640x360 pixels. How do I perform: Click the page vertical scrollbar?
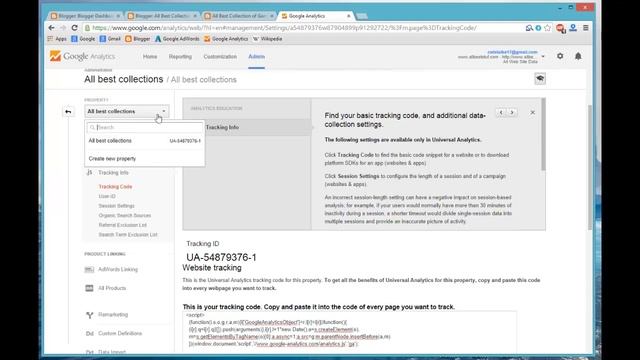pos(590,167)
